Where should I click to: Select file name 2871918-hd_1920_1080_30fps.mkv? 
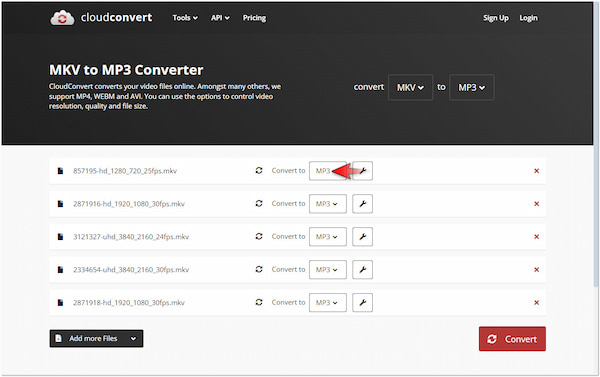(129, 302)
